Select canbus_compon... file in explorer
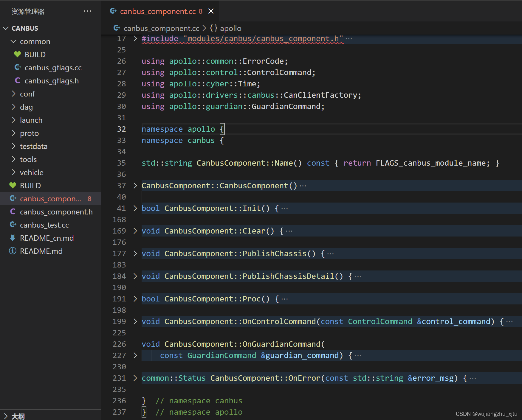The height and width of the screenshot is (420, 522). pyautogui.click(x=50, y=199)
